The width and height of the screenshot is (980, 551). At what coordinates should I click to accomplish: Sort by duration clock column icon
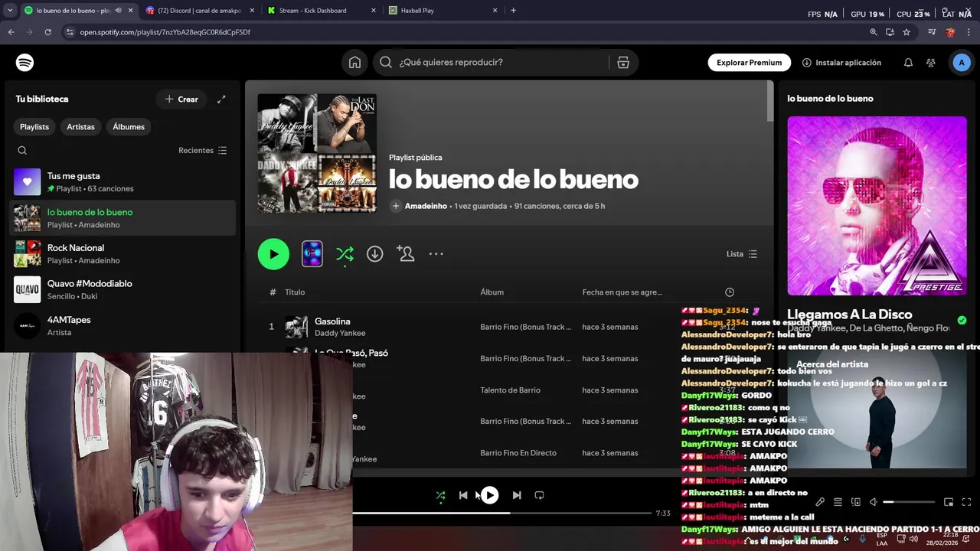click(730, 292)
